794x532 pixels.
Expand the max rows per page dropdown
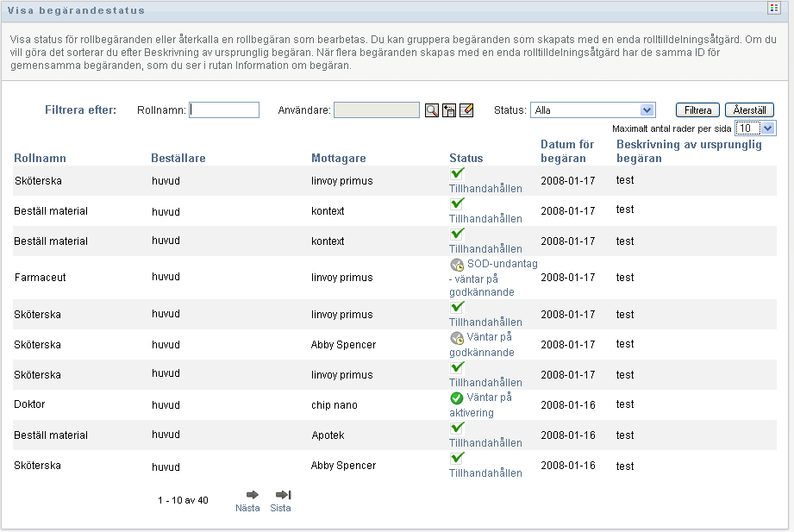coord(768,128)
